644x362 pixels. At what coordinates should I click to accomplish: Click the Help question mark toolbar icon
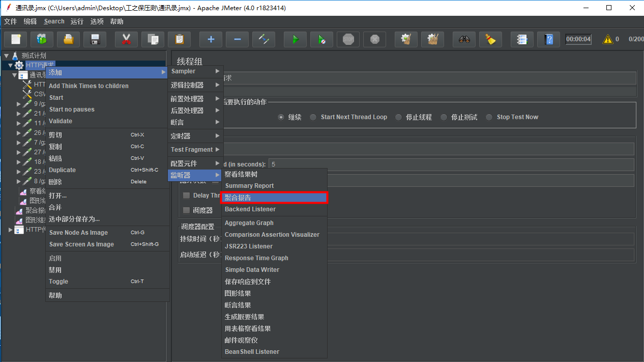548,39
